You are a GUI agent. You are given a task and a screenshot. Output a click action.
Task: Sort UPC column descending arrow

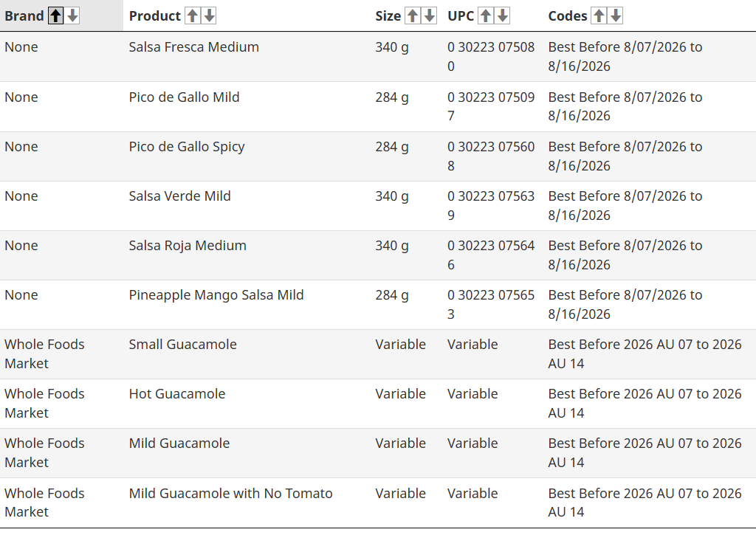click(503, 16)
